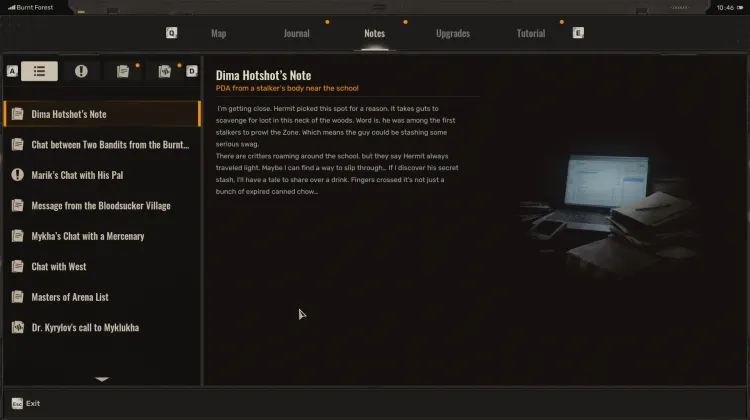Click the Exit button
This screenshot has width=750, height=420.
tap(26, 403)
